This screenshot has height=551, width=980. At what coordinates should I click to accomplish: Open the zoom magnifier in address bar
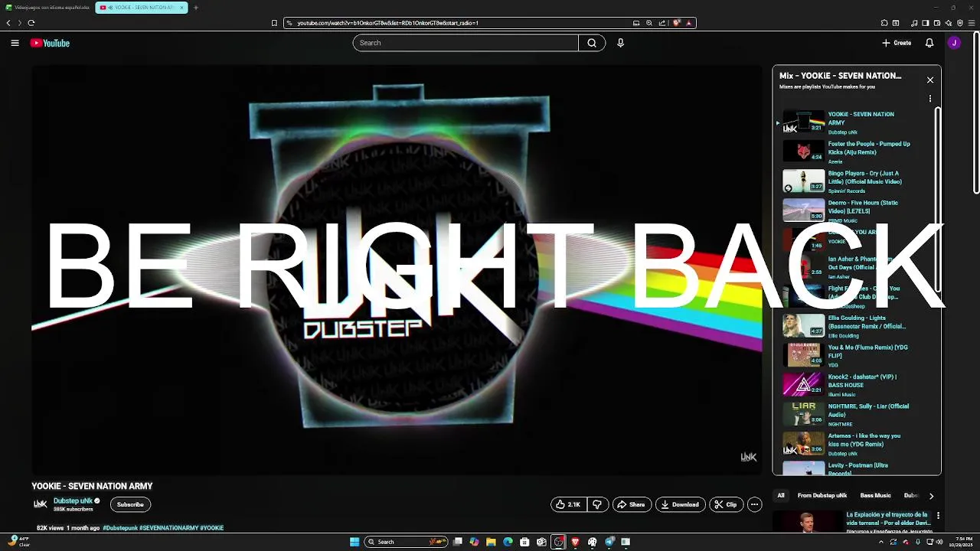[649, 23]
